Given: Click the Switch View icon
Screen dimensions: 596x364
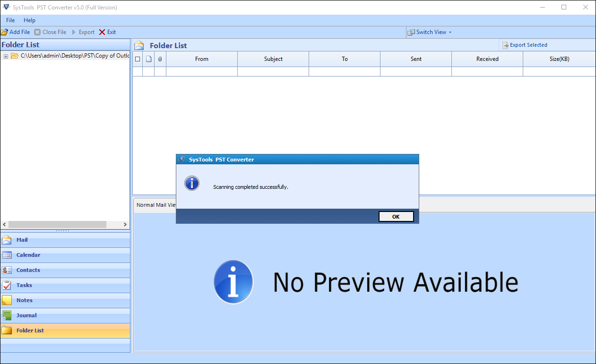Looking at the screenshot, I should click(411, 32).
